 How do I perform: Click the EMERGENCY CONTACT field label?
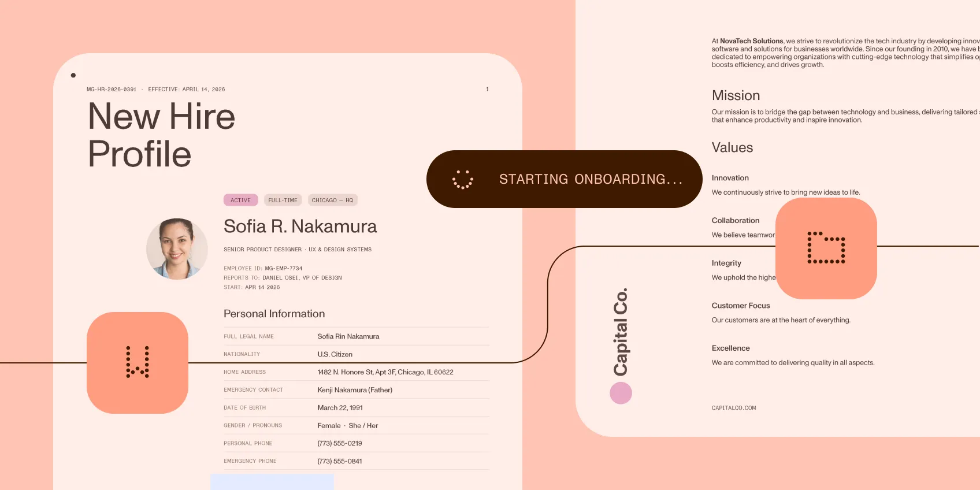coord(254,390)
